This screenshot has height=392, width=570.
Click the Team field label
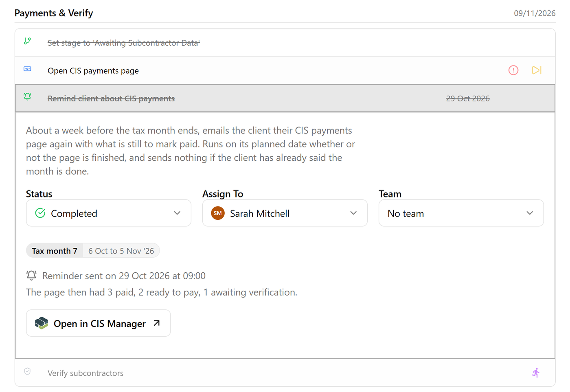pyautogui.click(x=390, y=194)
